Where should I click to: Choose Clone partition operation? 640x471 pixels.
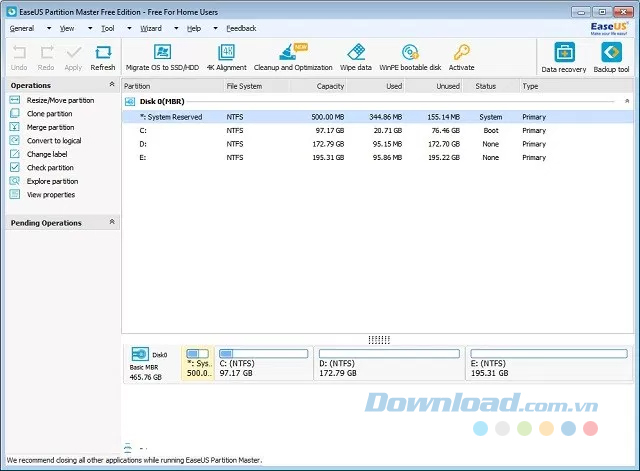tap(49, 114)
